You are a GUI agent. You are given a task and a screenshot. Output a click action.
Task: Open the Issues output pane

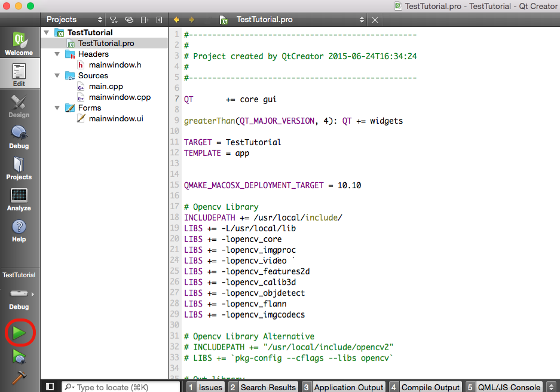pos(206,387)
